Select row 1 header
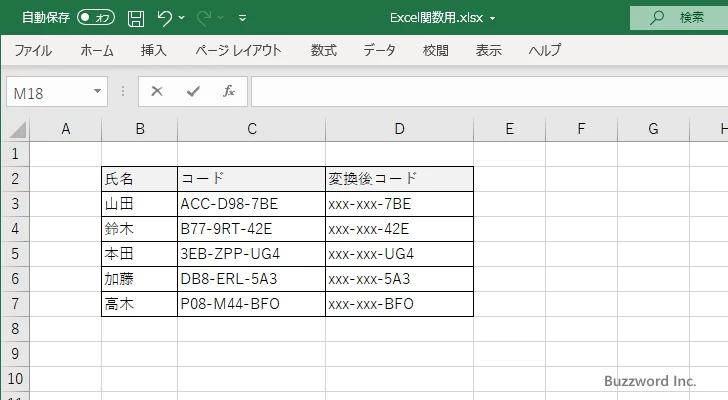 coord(15,154)
